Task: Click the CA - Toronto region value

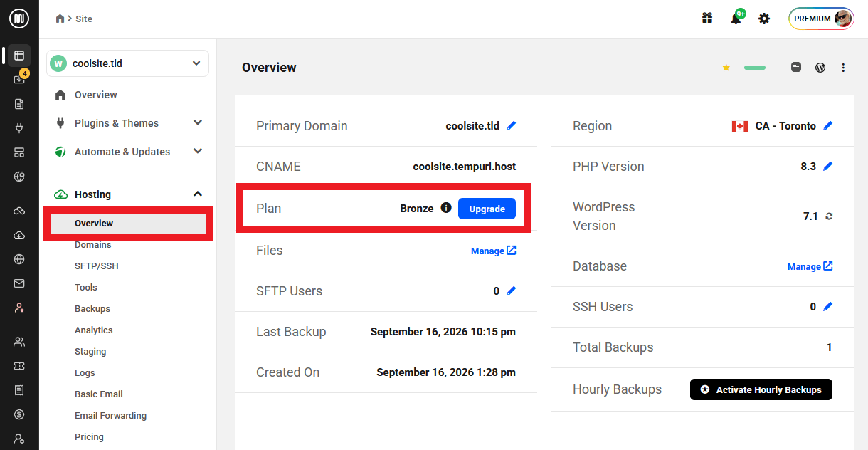Action: (x=785, y=125)
